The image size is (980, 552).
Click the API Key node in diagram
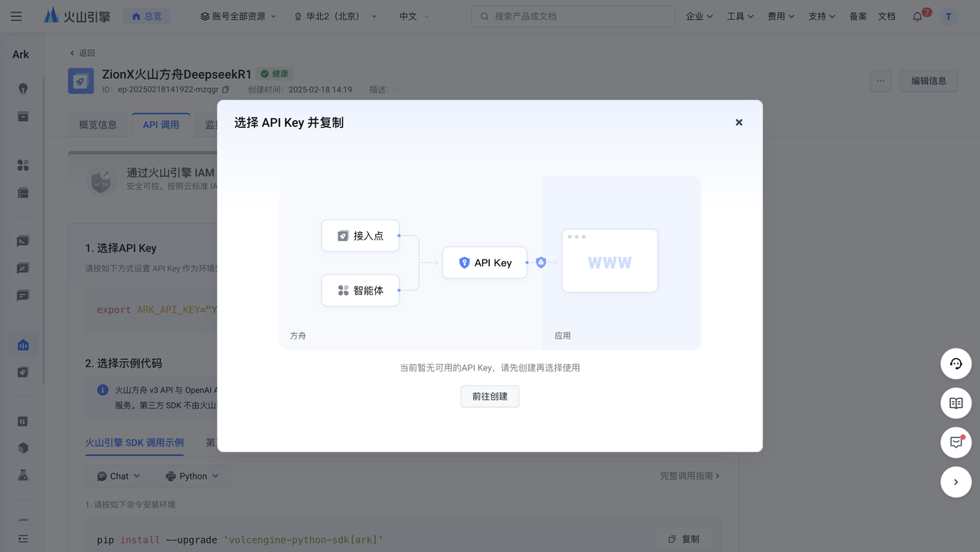point(485,263)
